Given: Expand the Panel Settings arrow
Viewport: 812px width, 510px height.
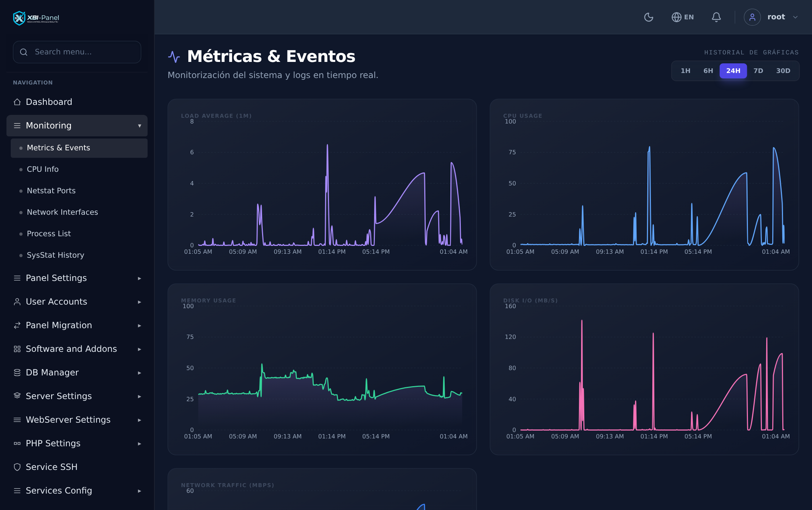Looking at the screenshot, I should (139, 278).
